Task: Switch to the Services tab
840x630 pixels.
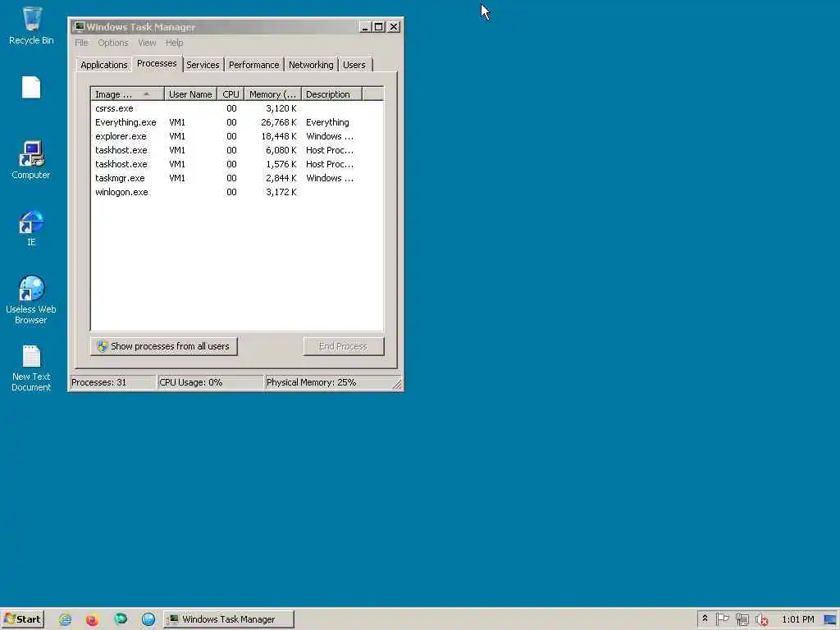Action: [203, 65]
